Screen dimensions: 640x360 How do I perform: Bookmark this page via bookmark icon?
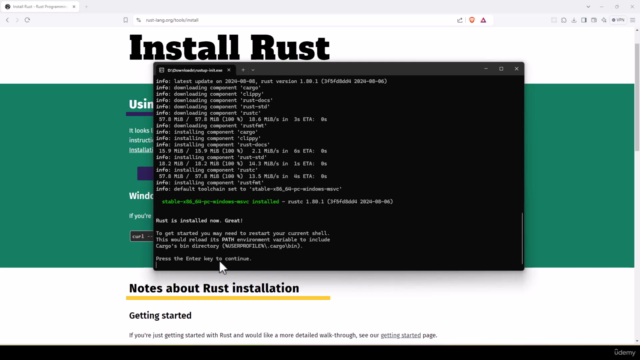point(126,20)
